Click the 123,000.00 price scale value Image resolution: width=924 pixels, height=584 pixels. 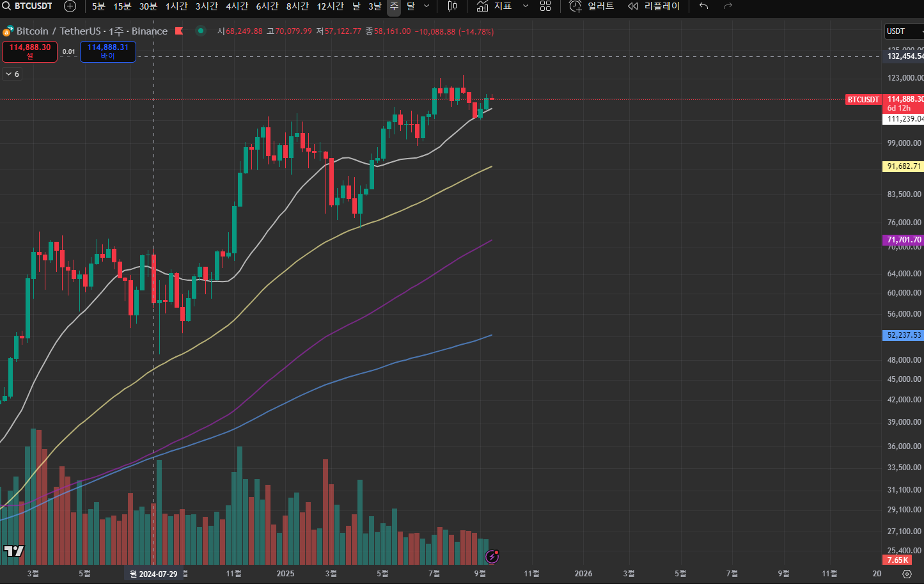tap(904, 78)
